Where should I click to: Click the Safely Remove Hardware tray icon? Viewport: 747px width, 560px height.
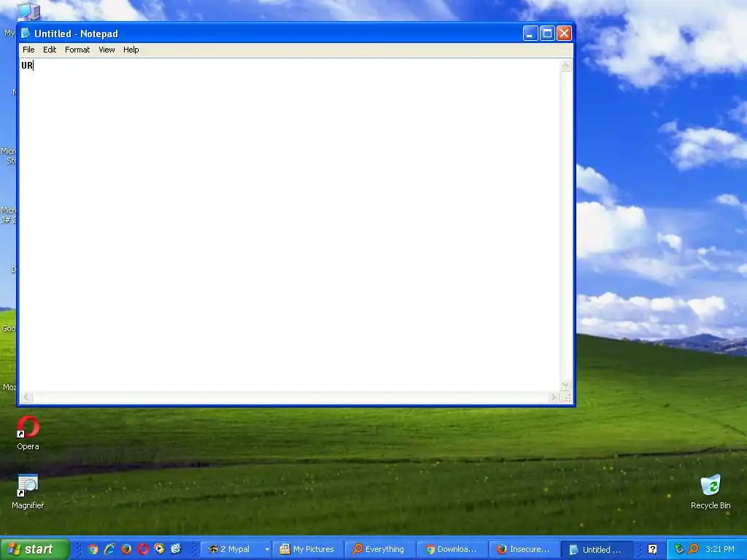[679, 549]
